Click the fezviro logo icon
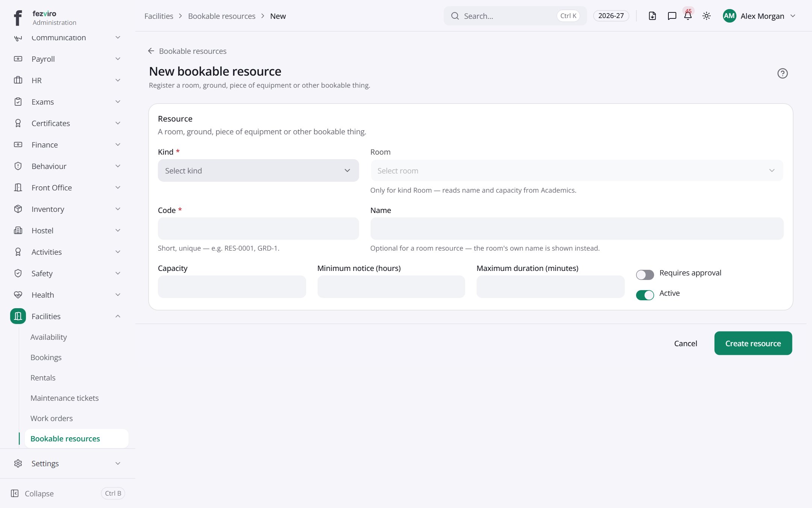Viewport: 812px width, 508px height. click(18, 18)
